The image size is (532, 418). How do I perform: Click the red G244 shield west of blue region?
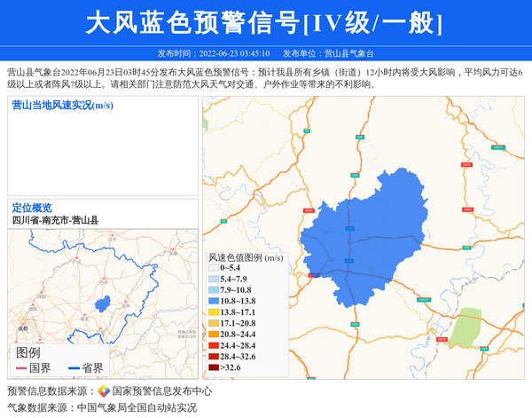pyautogui.click(x=309, y=210)
